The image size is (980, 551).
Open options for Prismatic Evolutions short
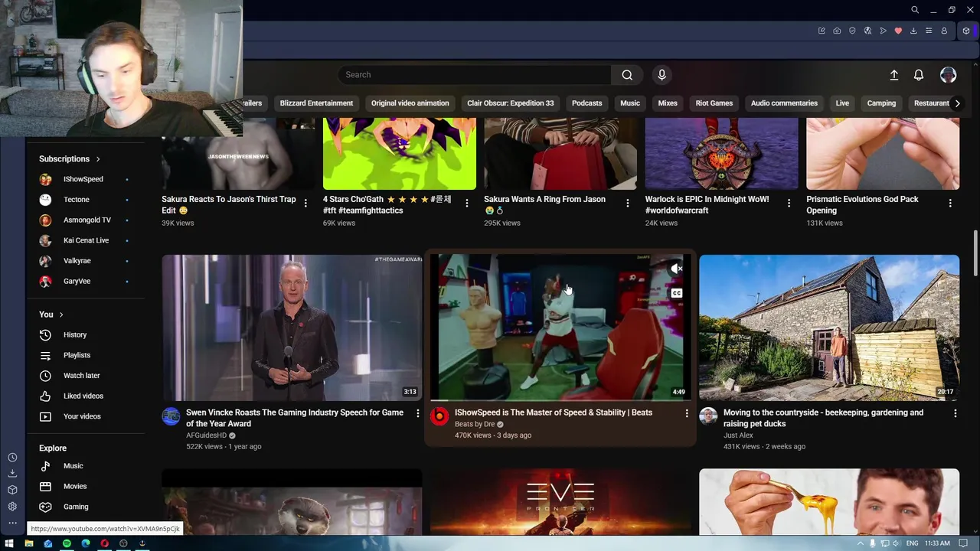pos(950,204)
